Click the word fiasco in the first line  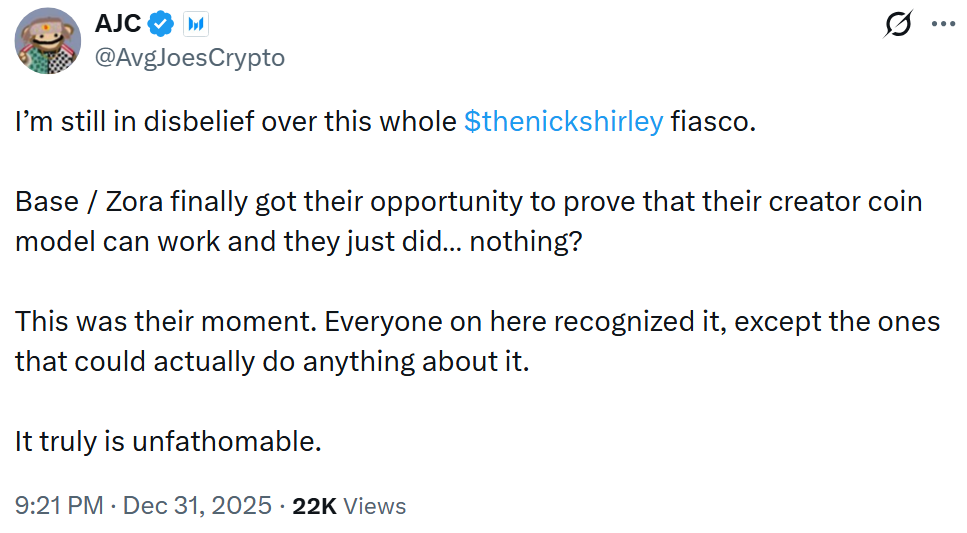coord(709,122)
